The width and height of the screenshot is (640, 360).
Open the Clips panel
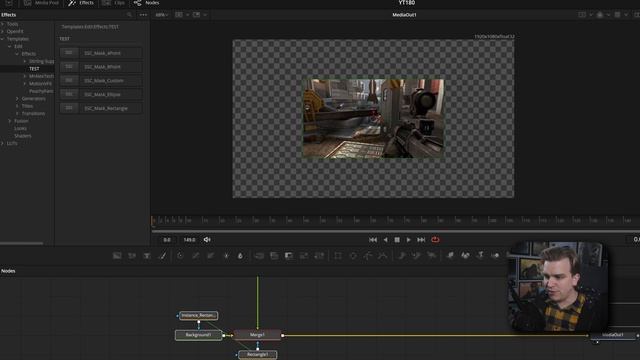tap(114, 3)
